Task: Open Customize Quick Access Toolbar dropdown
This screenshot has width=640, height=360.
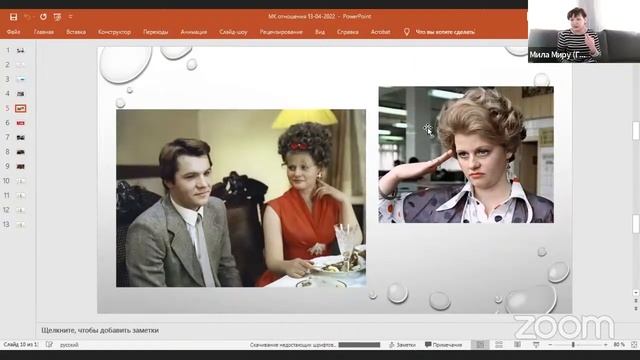Action: [x=70, y=17]
